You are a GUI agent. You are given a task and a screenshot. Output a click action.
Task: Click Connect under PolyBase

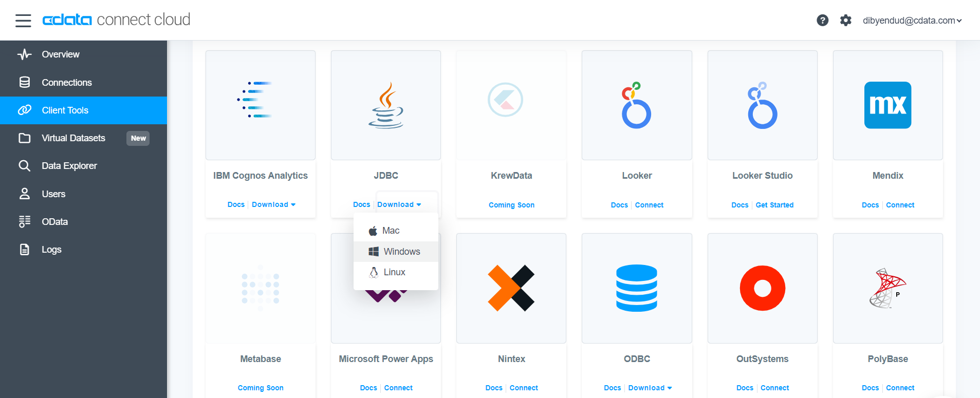pyautogui.click(x=900, y=388)
